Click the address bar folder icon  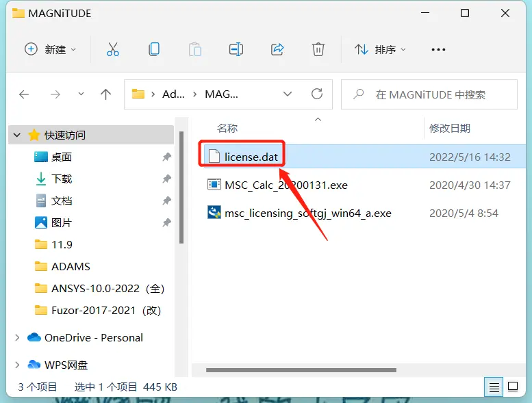click(x=138, y=94)
